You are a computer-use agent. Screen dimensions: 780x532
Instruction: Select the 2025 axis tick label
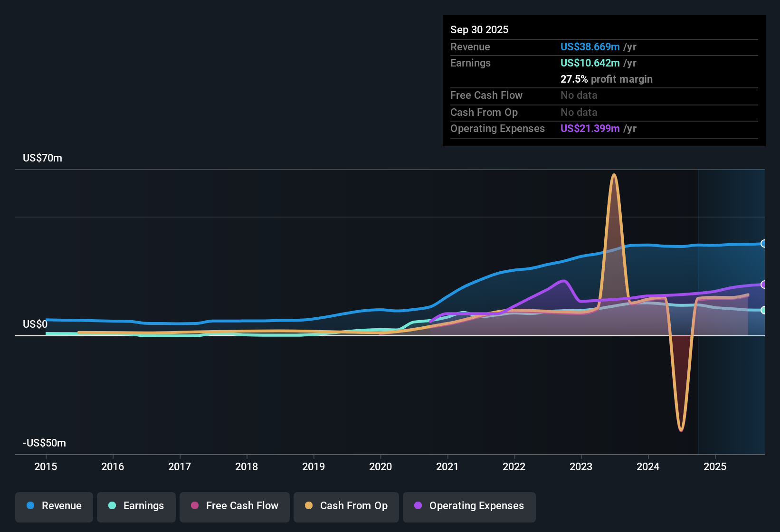pyautogui.click(x=715, y=466)
